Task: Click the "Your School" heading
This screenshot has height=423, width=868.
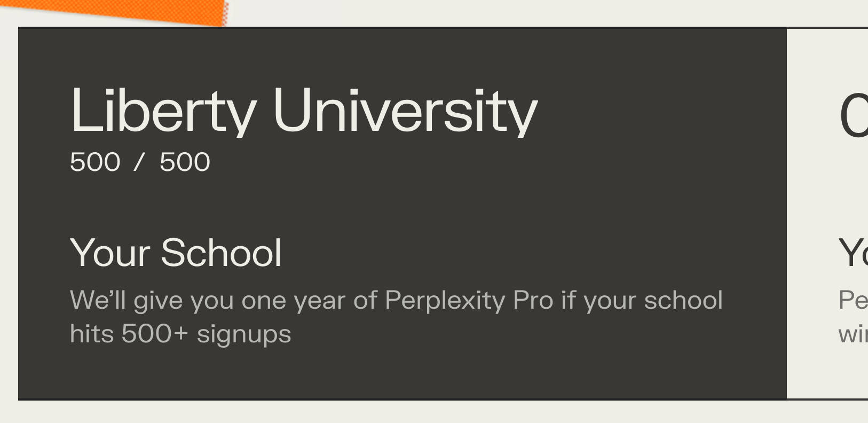Action: [176, 253]
